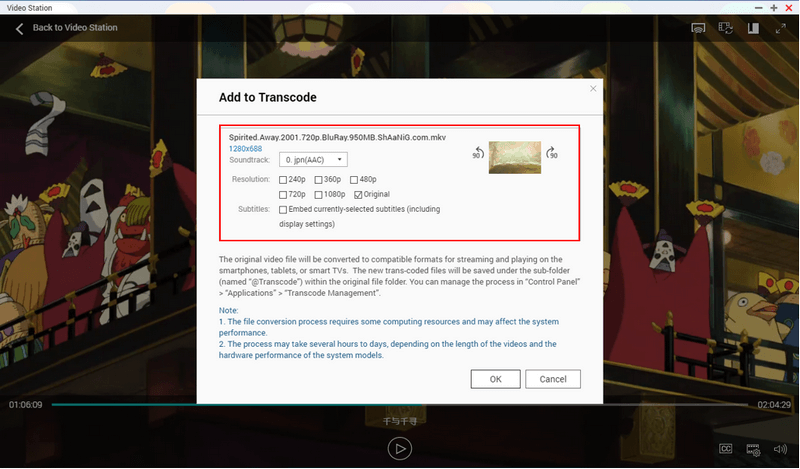This screenshot has width=800, height=469.
Task: Uncheck the Original resolution box
Action: pyautogui.click(x=358, y=194)
